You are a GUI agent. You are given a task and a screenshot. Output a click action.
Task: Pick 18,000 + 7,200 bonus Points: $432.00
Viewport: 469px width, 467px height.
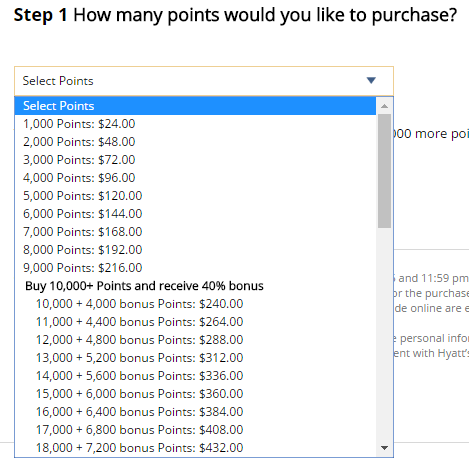(195, 448)
